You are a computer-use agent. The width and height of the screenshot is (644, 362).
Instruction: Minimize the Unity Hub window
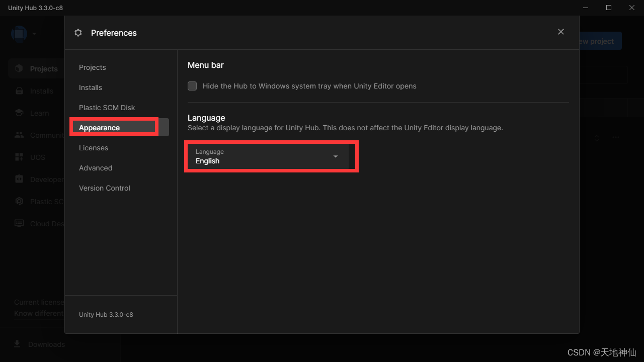(586, 8)
